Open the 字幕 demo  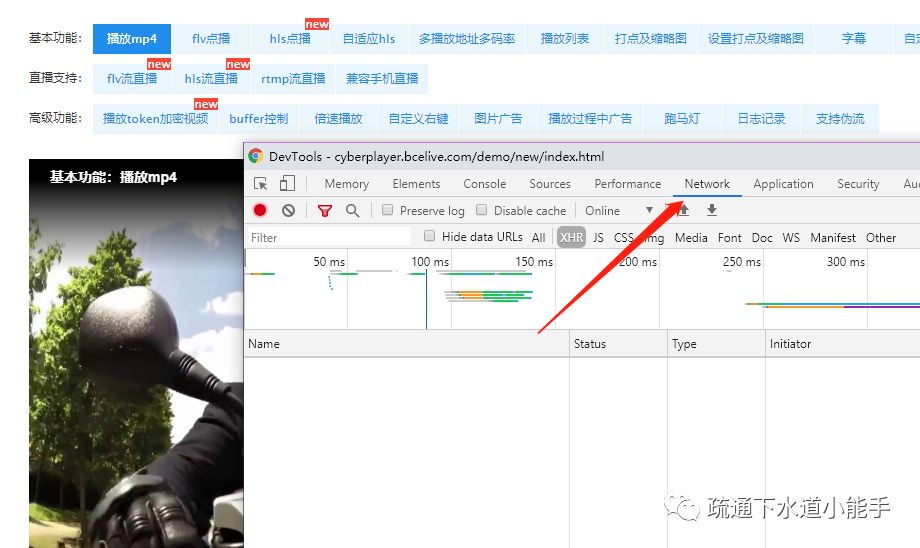point(854,39)
